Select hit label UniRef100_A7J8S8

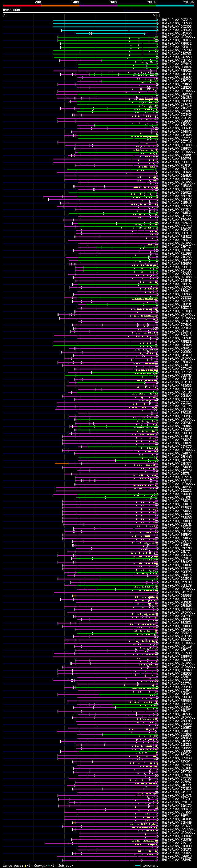pos(177,507)
